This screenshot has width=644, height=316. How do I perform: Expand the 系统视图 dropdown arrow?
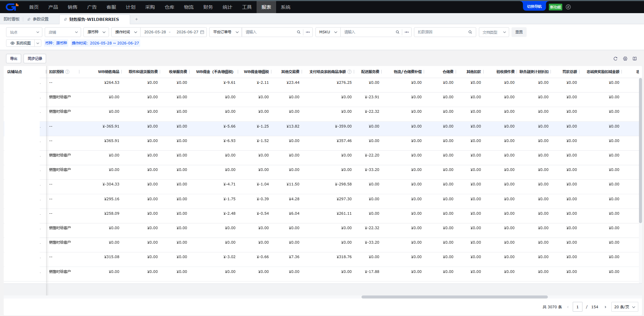pos(38,43)
